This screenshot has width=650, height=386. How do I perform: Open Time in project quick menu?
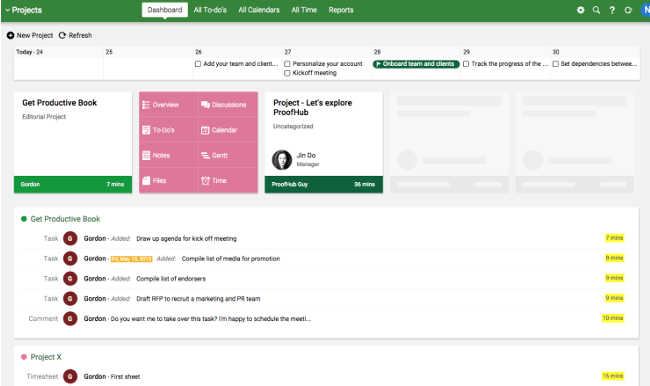pyautogui.click(x=228, y=180)
